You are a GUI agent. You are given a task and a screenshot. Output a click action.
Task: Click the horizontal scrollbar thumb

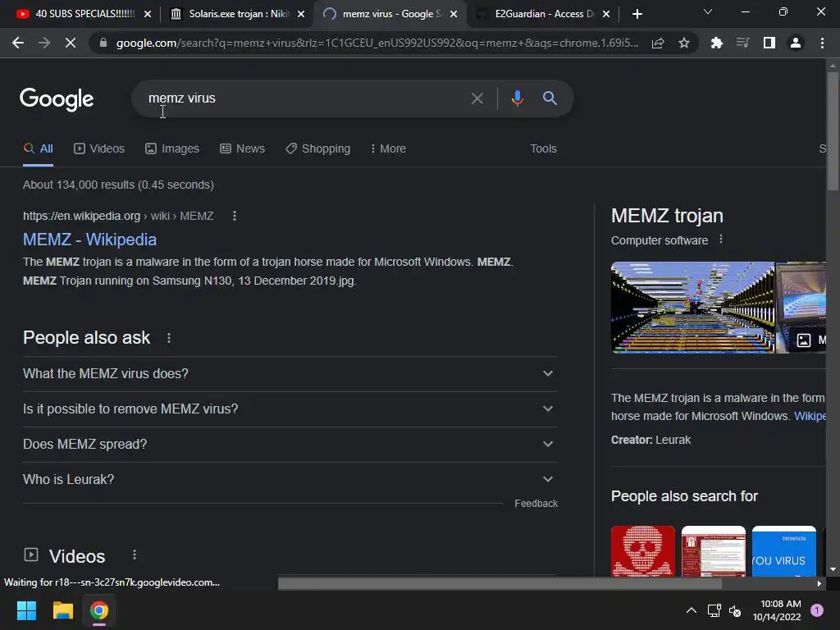pyautogui.click(x=500, y=584)
